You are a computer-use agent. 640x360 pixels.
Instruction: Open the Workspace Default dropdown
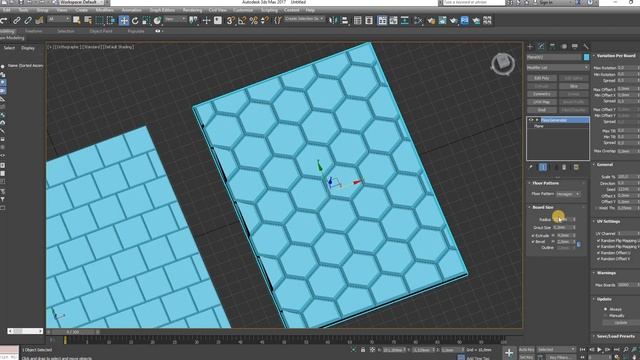click(x=81, y=2)
